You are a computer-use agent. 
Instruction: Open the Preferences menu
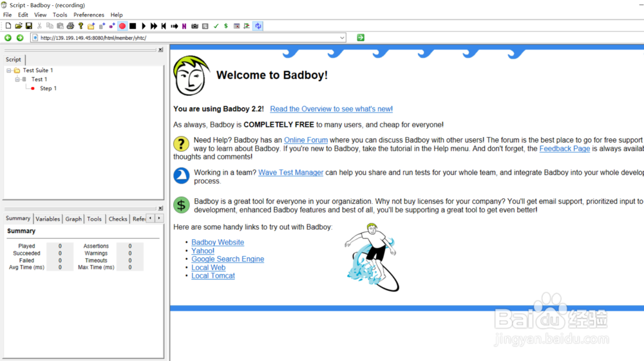tap(89, 15)
